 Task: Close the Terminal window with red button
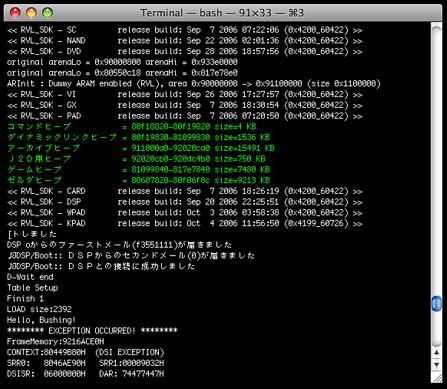tap(15, 13)
